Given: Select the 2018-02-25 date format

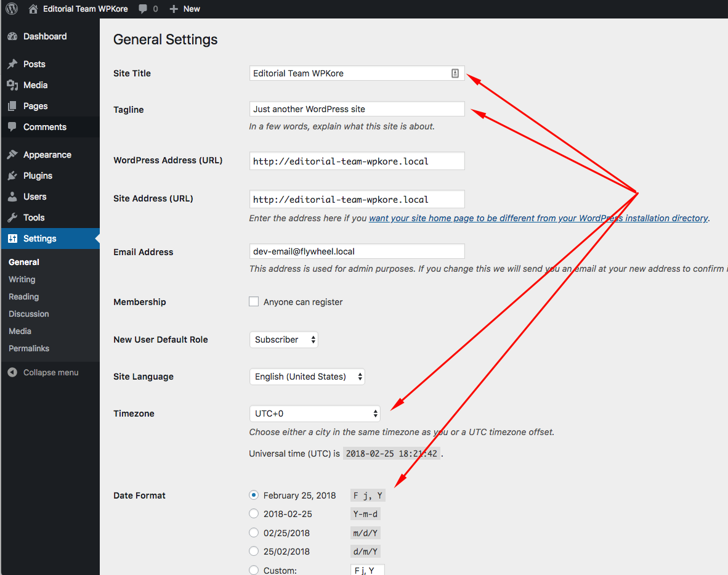Looking at the screenshot, I should coord(254,514).
